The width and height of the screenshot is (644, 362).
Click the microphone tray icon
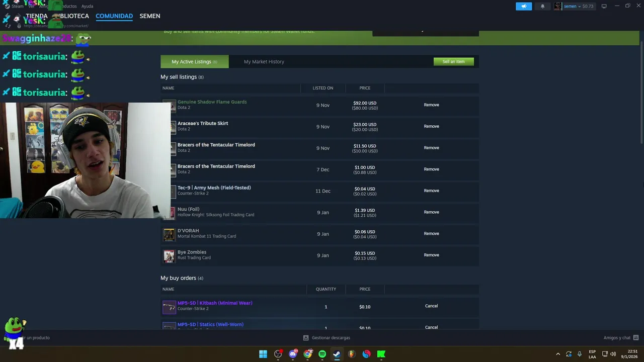(x=580, y=354)
